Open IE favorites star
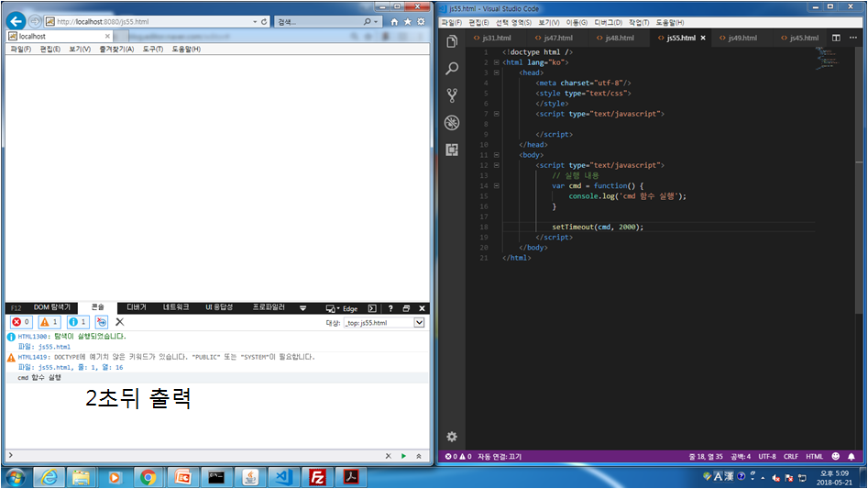868x489 pixels. coord(408,22)
